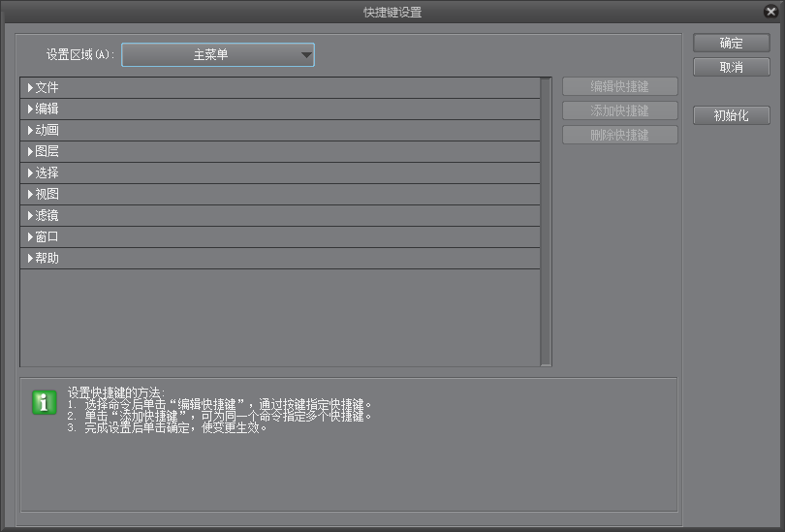Open the 设置区域 dropdown showing 主菜单

tap(218, 55)
